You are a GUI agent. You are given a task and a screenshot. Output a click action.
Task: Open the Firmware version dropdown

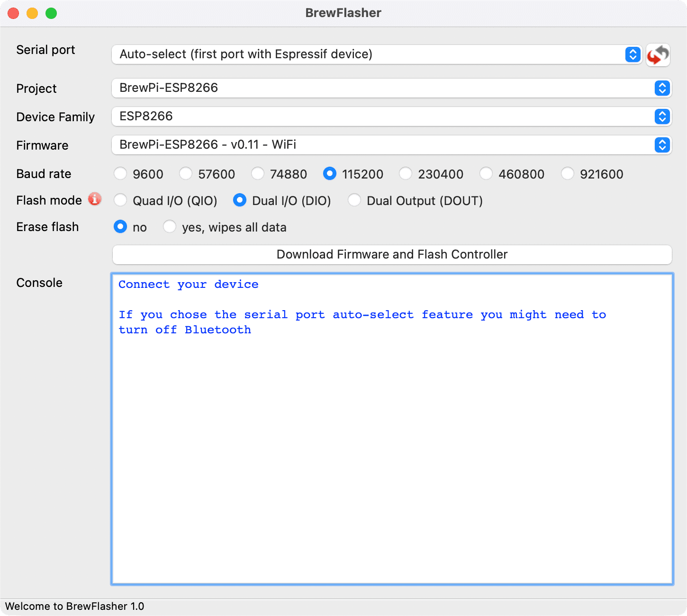[391, 145]
